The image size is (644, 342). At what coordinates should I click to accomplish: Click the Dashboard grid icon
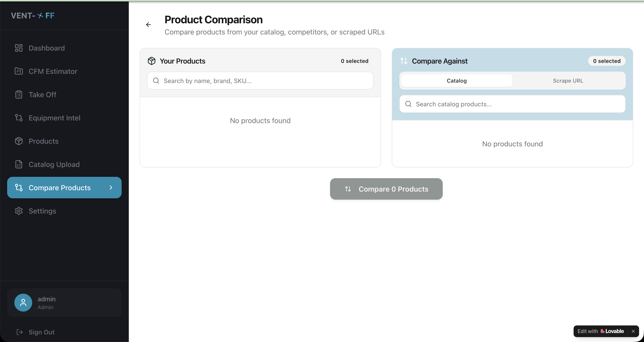coord(19,48)
